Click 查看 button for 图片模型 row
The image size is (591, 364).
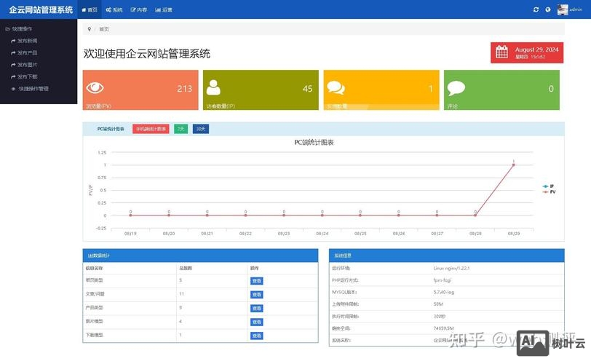257,323
